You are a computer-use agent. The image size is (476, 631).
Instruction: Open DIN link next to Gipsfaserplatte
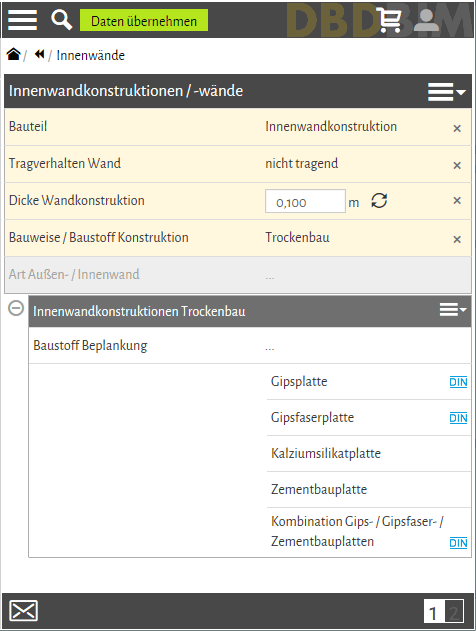(458, 418)
